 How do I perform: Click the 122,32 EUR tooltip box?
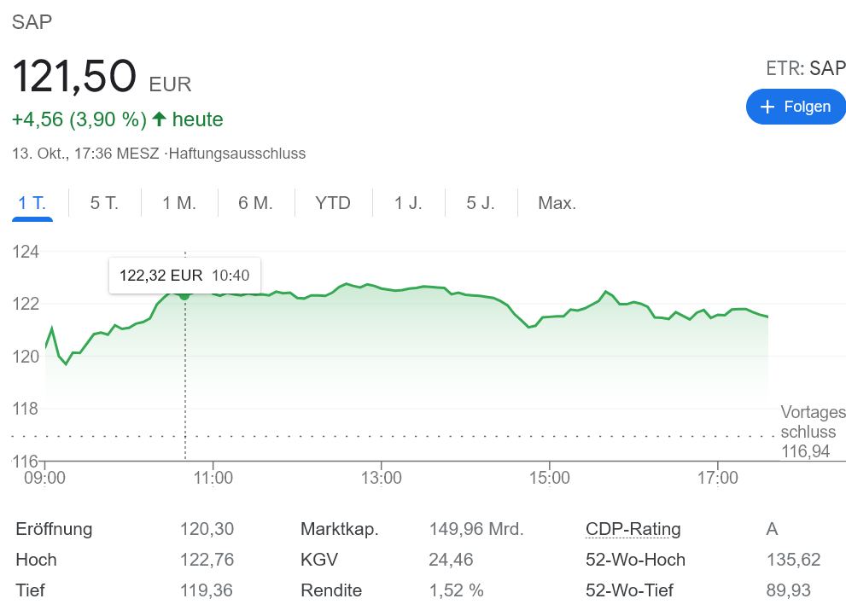coord(184,275)
